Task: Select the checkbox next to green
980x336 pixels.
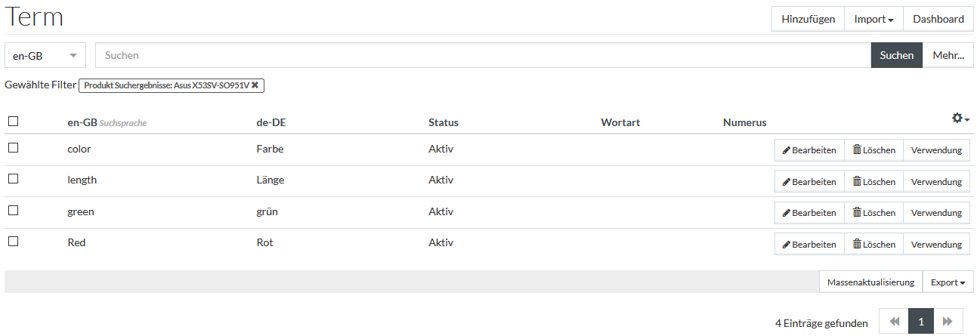Action: (x=13, y=211)
